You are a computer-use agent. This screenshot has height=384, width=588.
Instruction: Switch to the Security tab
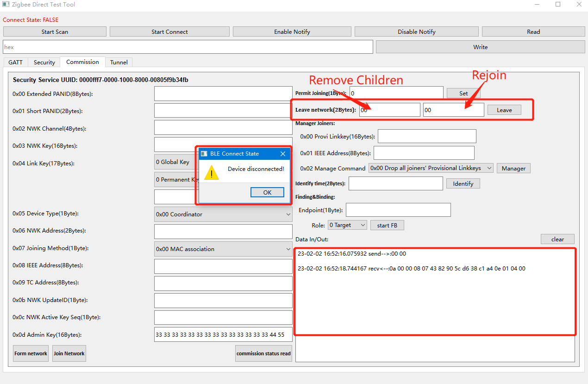tap(44, 62)
